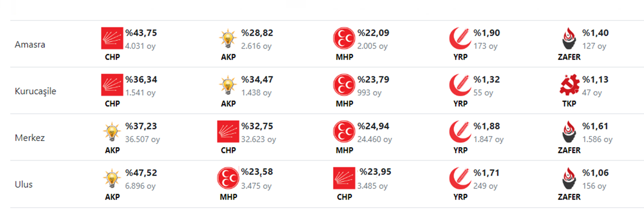The image size is (644, 209).
Task: Open the Amasra district name
Action: point(30,44)
